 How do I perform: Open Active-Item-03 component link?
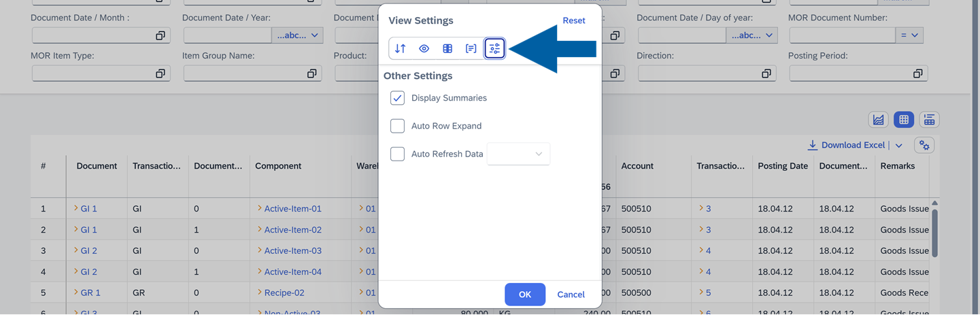click(x=292, y=251)
